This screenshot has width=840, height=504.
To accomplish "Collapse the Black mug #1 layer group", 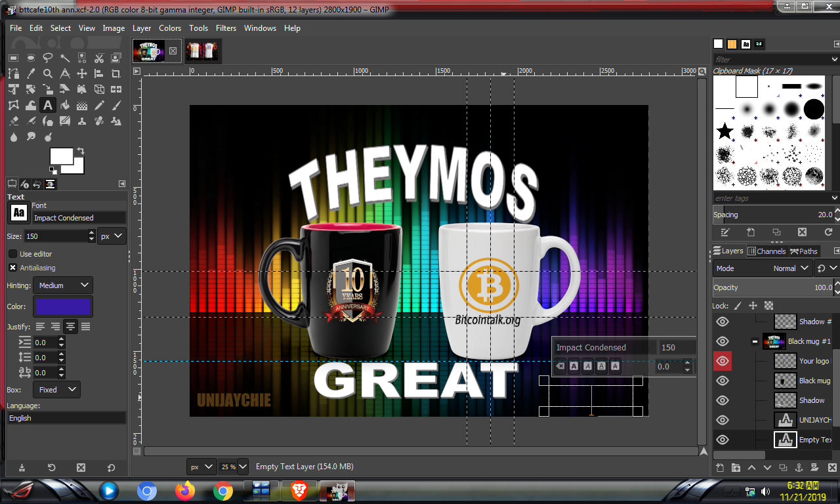I will 755,341.
